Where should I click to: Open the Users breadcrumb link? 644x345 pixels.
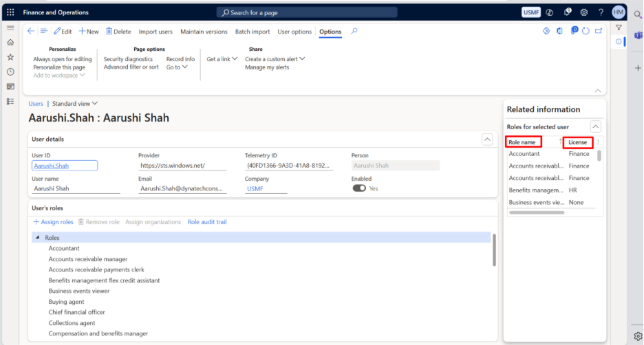pos(36,103)
